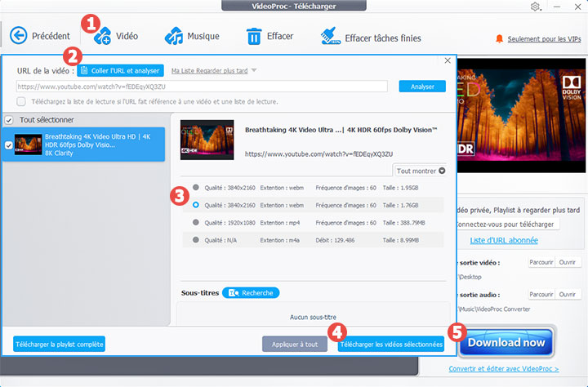Delete the task with the Effacer trash icon
This screenshot has height=387, width=588.
254,36
